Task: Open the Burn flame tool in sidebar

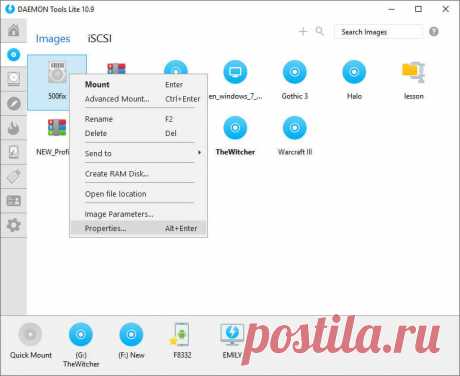Action: click(13, 128)
